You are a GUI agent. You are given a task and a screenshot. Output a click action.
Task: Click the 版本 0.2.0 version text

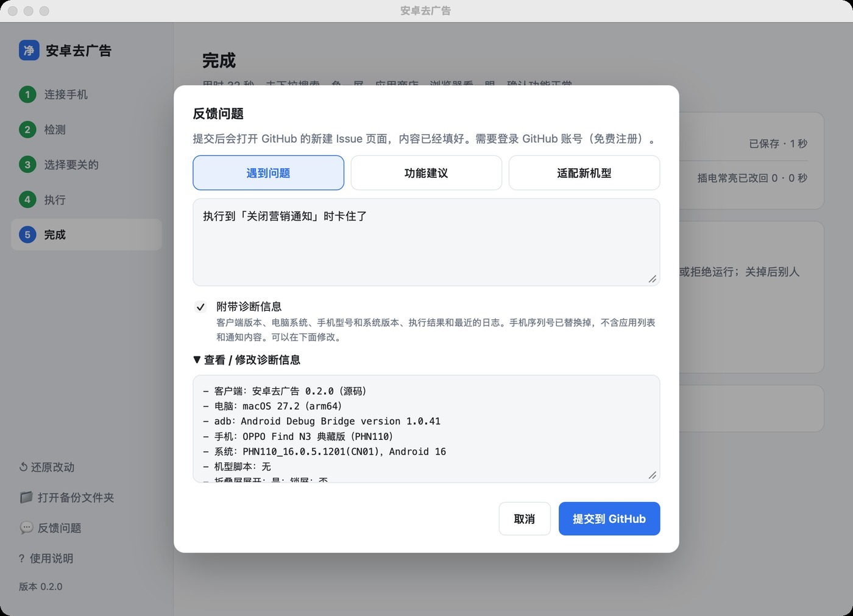pyautogui.click(x=41, y=587)
